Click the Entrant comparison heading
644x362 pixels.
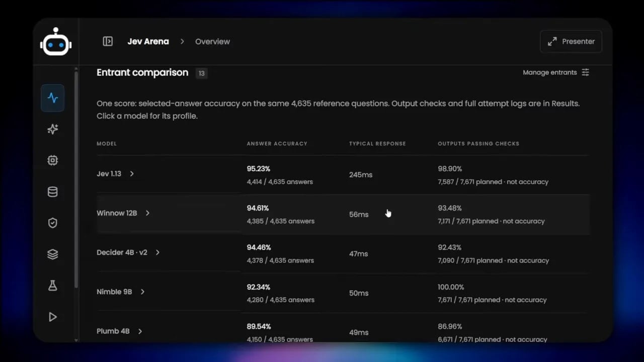142,72
